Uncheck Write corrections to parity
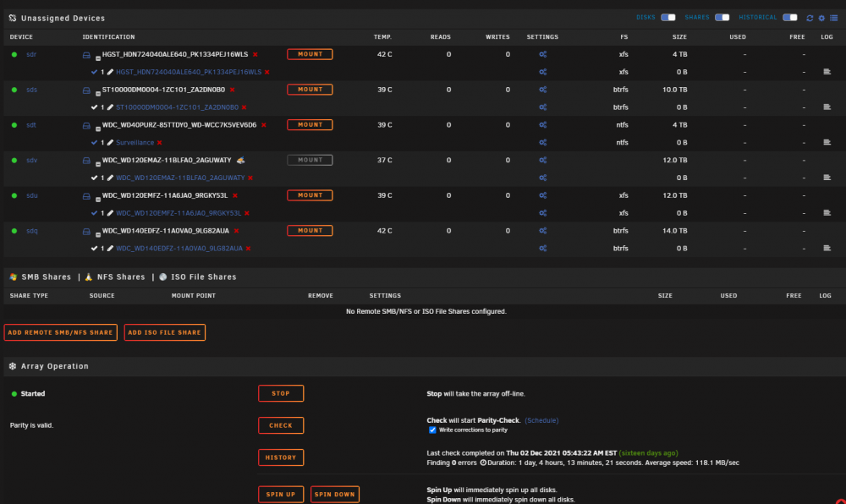Screen dimensions: 846x504 (x=432, y=430)
